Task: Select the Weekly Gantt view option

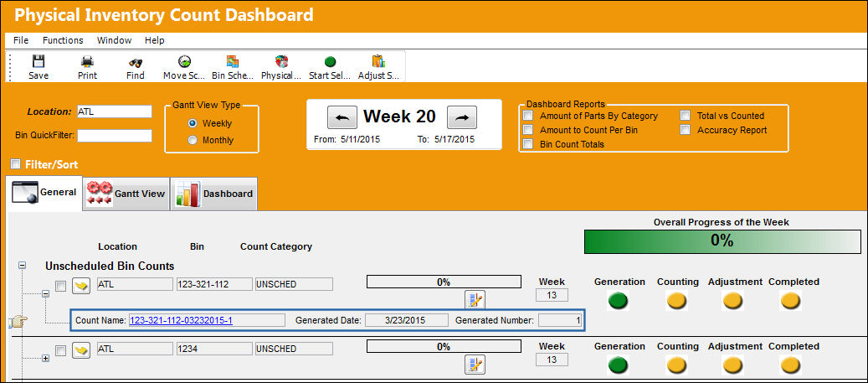Action: [x=193, y=123]
